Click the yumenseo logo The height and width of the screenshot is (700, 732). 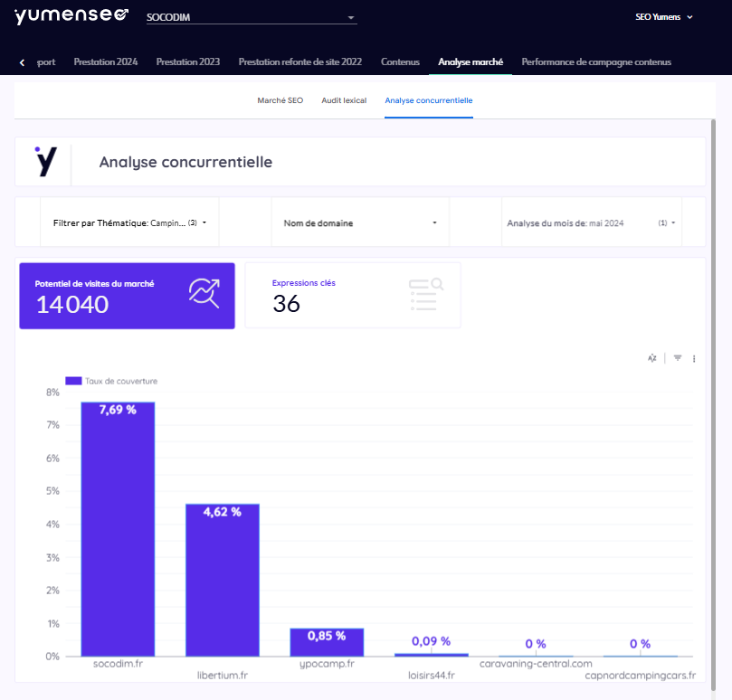71,15
